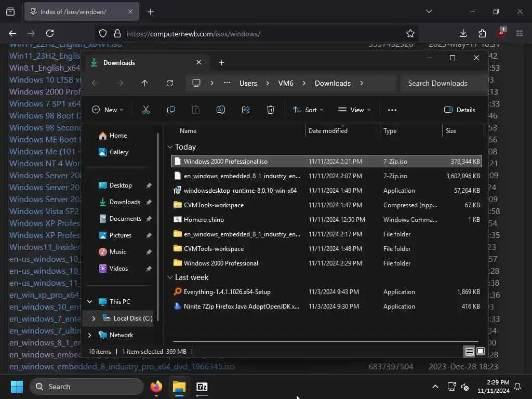Click the Rename icon in Explorer toolbar
The image size is (532, 399).
coord(220,110)
